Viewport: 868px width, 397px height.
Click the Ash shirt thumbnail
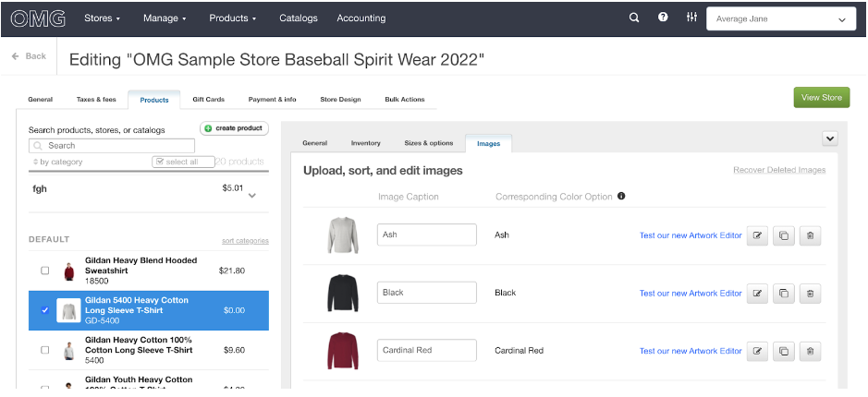point(343,235)
